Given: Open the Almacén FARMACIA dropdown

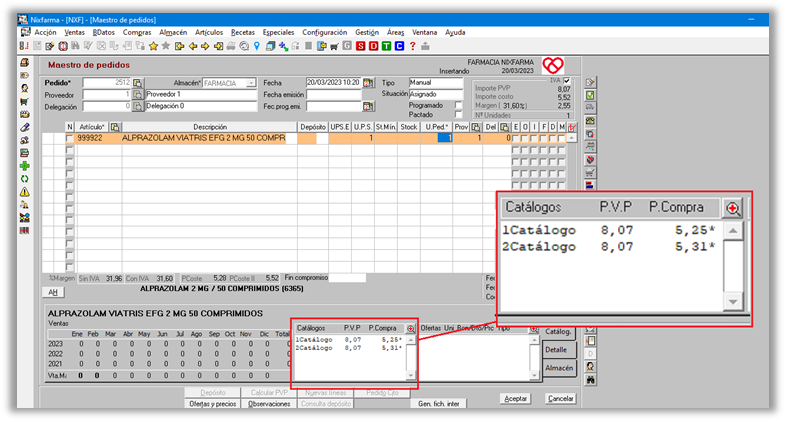Looking at the screenshot, I should 251,83.
